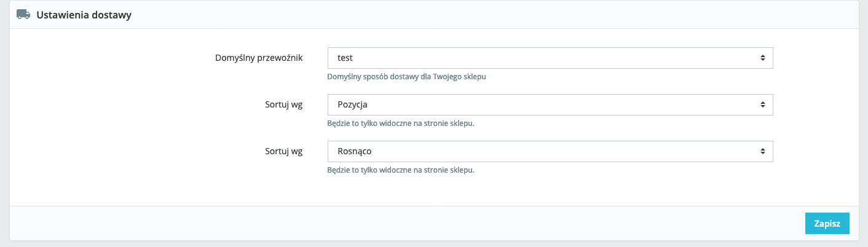Viewport: 868px width, 247px height.
Task: Click the hint text below the 'Pozycja' select
Action: point(401,123)
